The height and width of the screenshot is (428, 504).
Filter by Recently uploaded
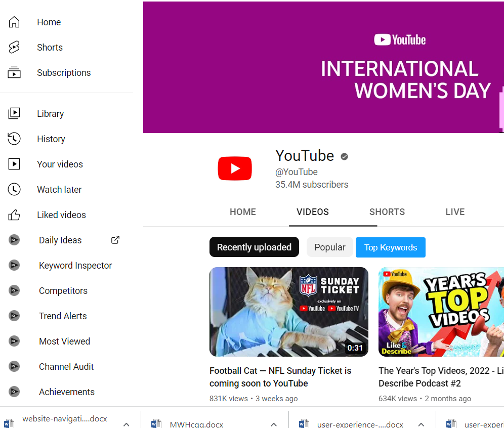254,247
